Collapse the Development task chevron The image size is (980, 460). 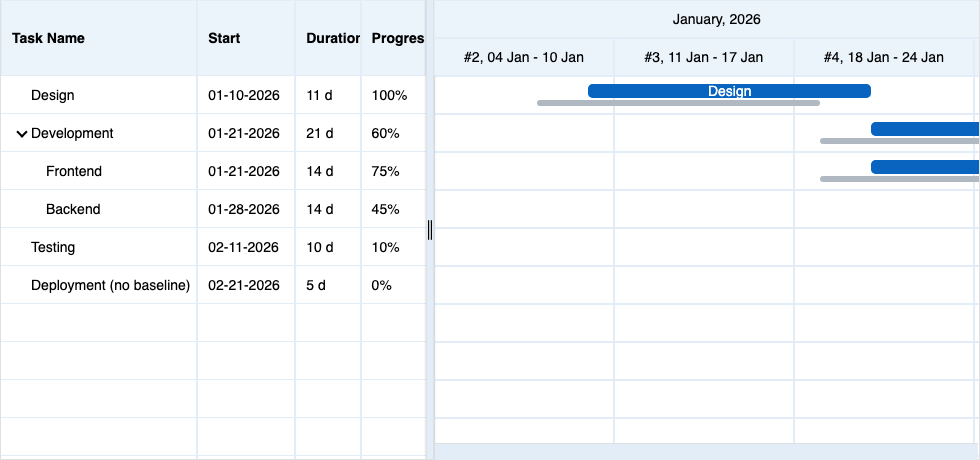[x=22, y=134]
